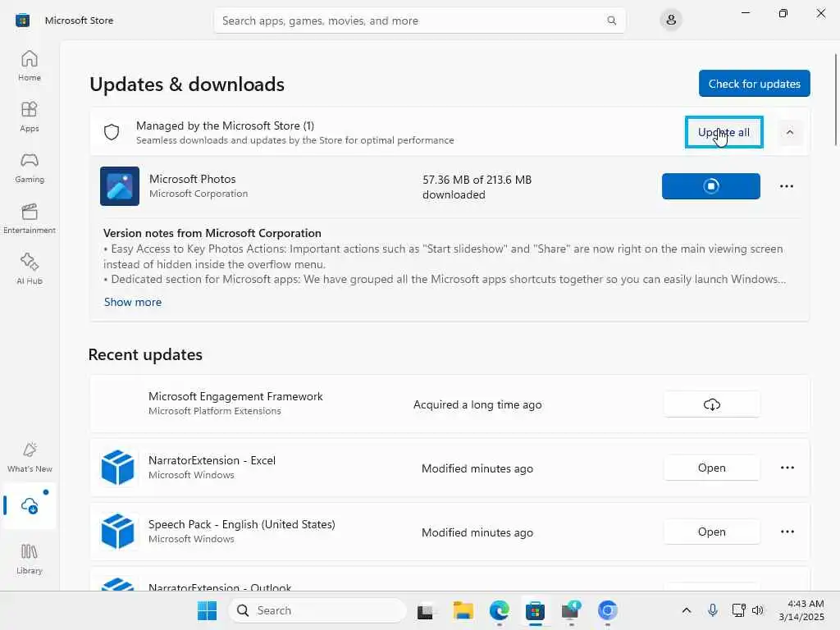The width and height of the screenshot is (840, 630).
Task: Click the Microsoft Photos app icon
Action: coord(120,186)
